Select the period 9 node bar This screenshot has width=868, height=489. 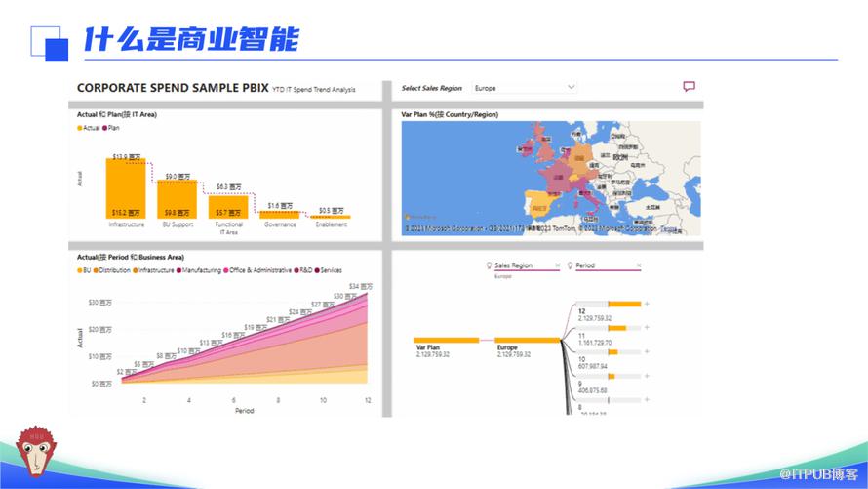pos(609,376)
